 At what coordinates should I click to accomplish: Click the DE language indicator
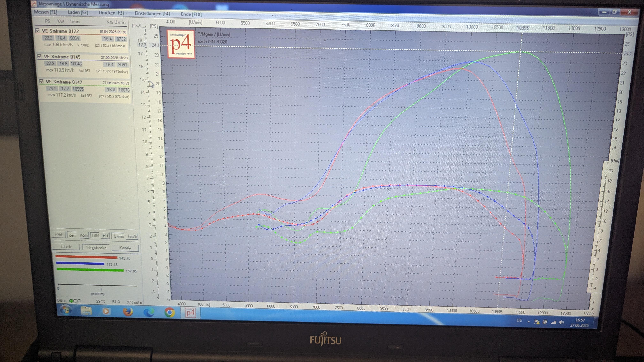[519, 320]
